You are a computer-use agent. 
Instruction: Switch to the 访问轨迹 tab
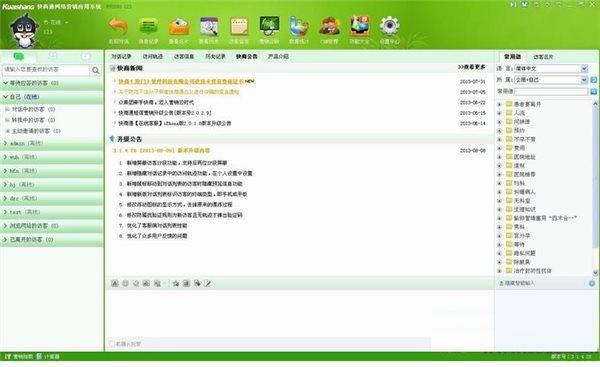point(153,56)
